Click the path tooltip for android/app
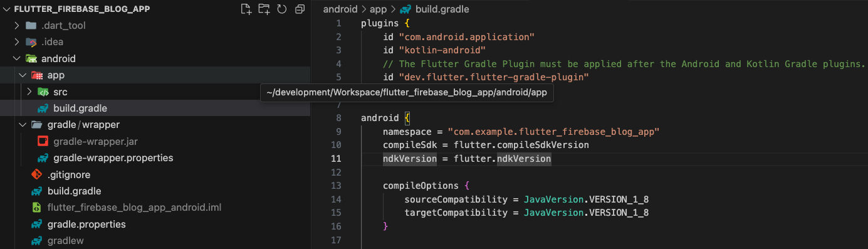Screen dimensions: 868x249 pyautogui.click(x=407, y=92)
